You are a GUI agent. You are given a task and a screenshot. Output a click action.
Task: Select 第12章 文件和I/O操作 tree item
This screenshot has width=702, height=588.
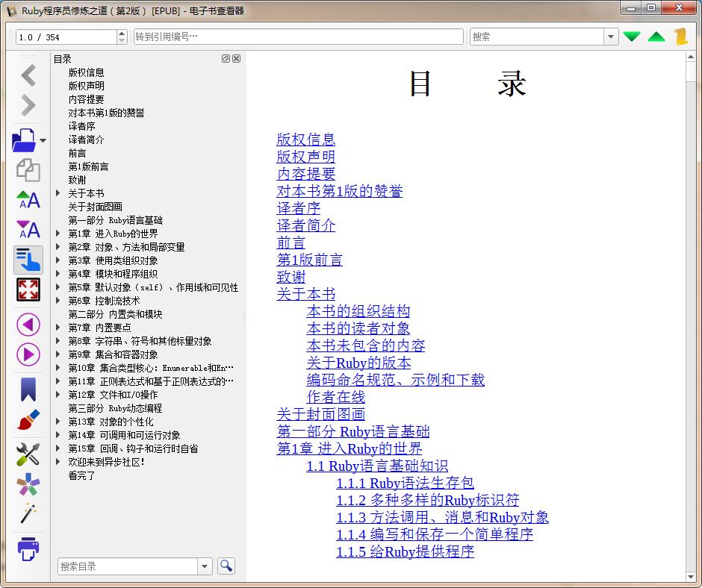tap(113, 395)
